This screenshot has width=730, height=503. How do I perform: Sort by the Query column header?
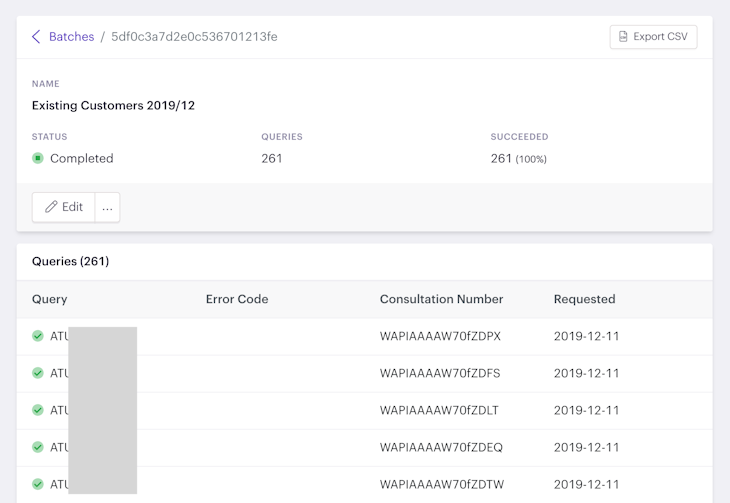pyautogui.click(x=50, y=299)
